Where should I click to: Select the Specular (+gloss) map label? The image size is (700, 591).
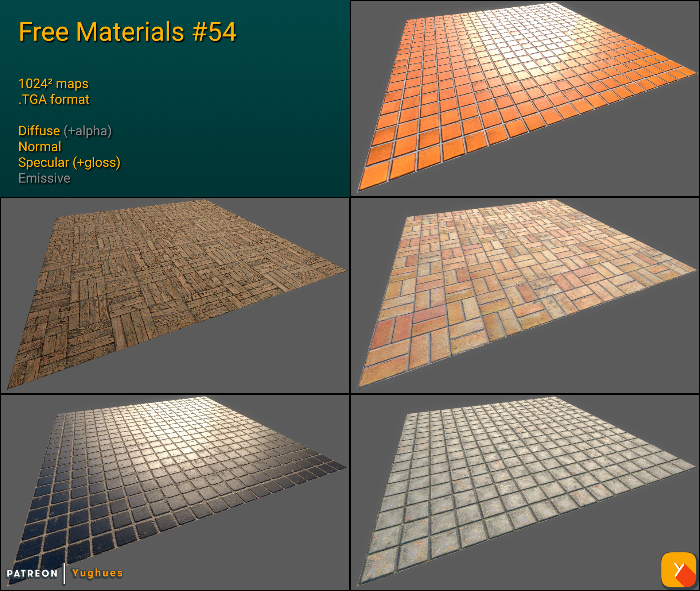69,163
